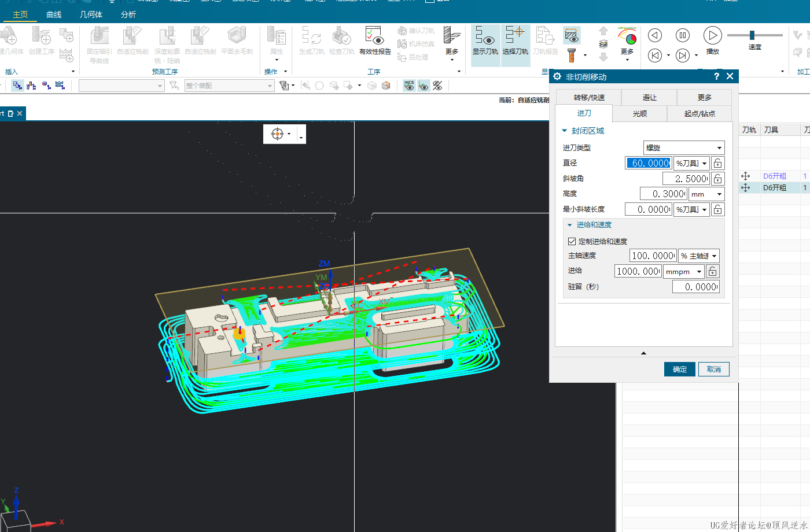This screenshot has width=810, height=532.
Task: Open the 分析 ribbon tab
Action: (x=128, y=14)
